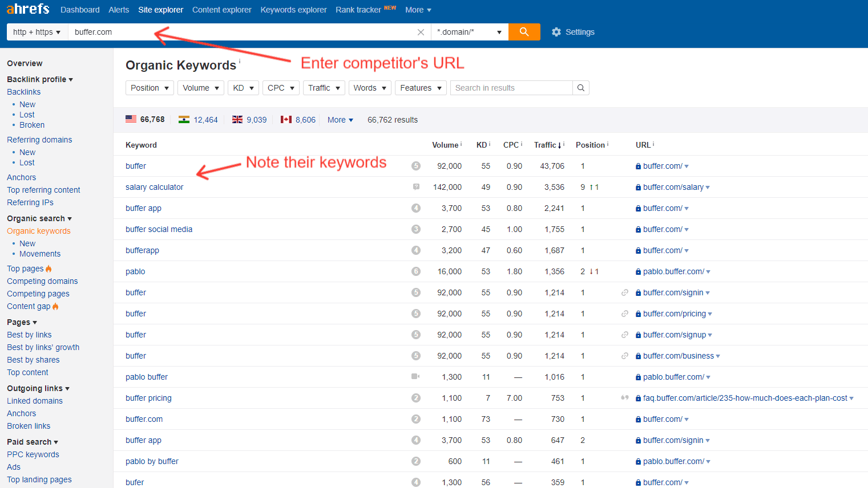Open Settings gear icon
This screenshot has width=868, height=488.
556,32
